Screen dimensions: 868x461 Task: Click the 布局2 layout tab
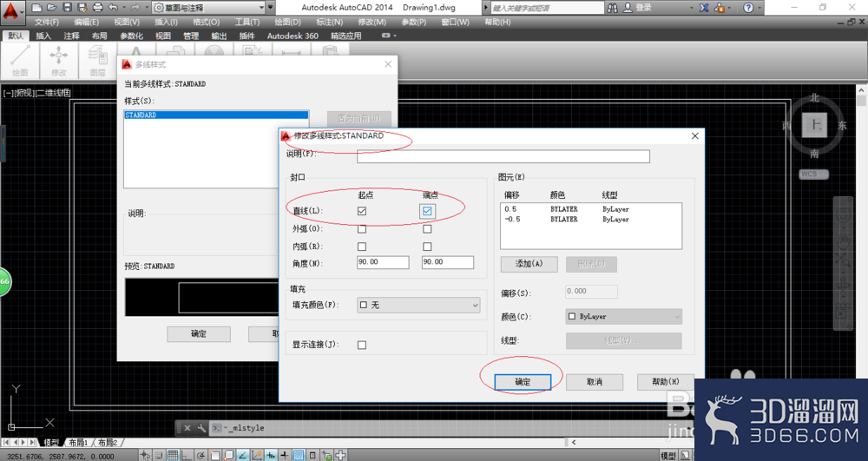tap(108, 442)
